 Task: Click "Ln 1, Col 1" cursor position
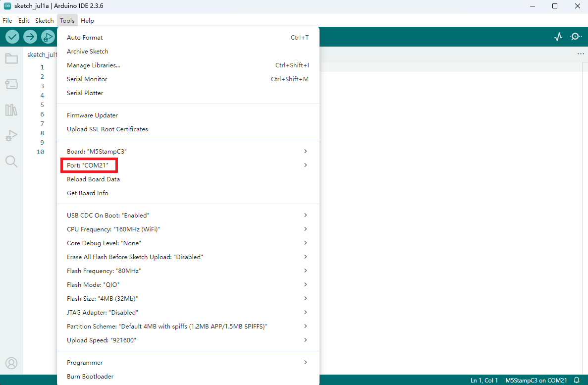[x=484, y=380]
